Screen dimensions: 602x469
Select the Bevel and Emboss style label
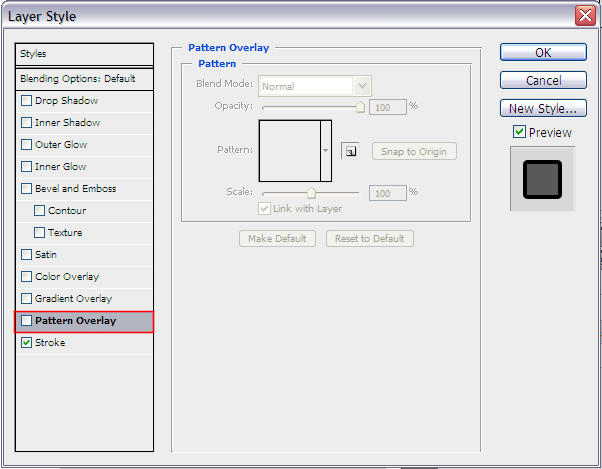[76, 188]
